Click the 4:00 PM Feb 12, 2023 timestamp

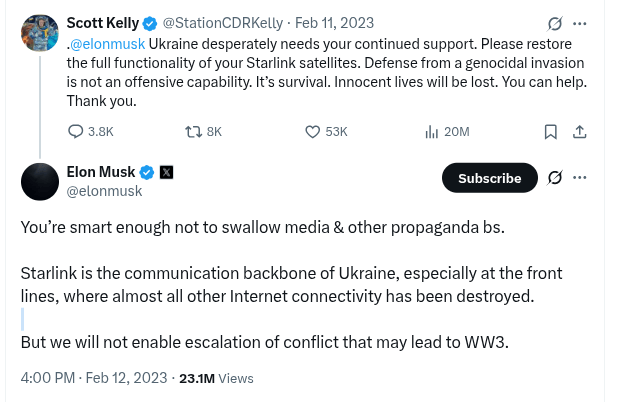tap(92, 379)
